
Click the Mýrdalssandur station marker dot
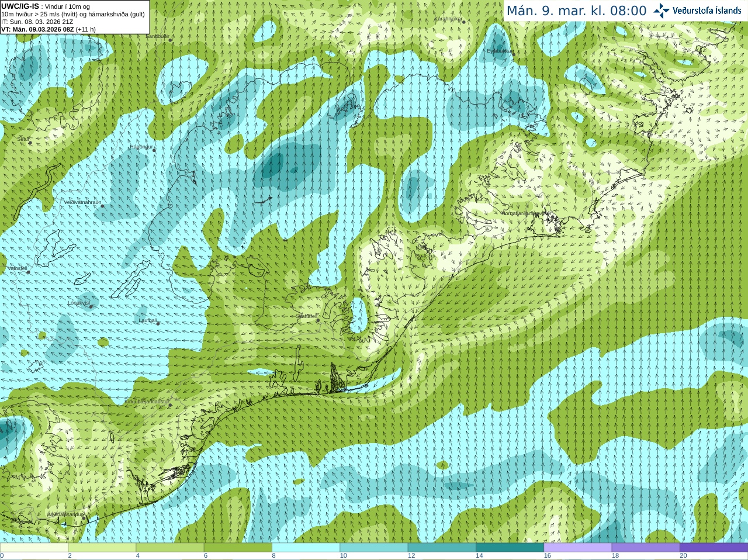point(84,518)
